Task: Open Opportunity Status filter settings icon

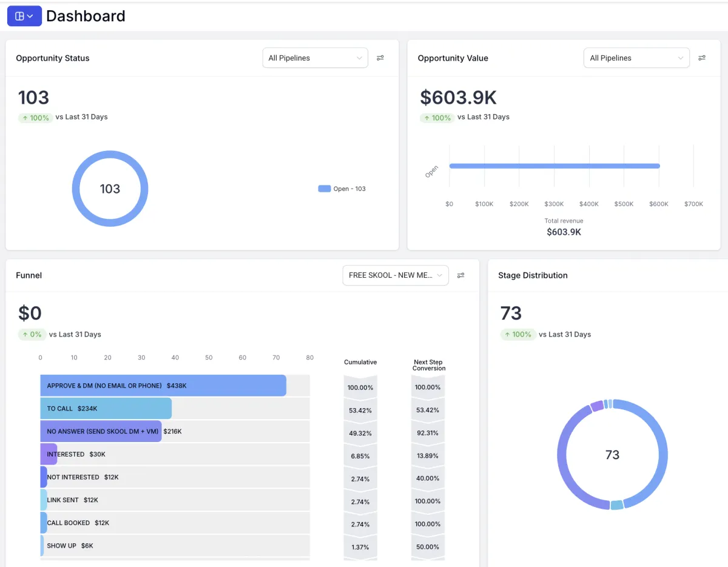Action: click(380, 58)
